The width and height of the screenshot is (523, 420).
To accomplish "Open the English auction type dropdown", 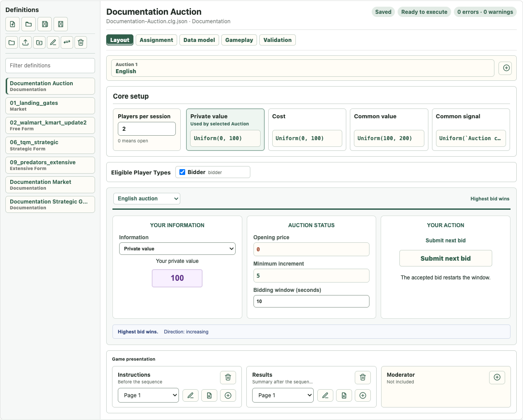I will pos(147,199).
